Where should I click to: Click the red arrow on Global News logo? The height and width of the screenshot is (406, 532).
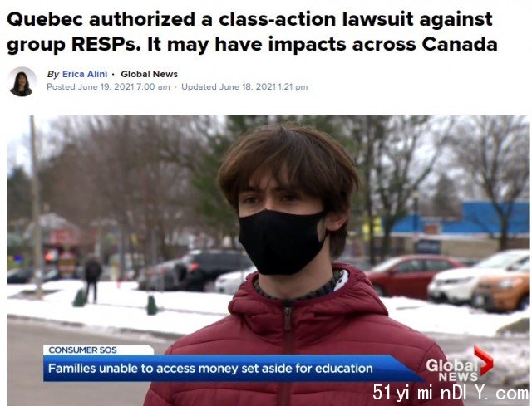pyautogui.click(x=484, y=360)
